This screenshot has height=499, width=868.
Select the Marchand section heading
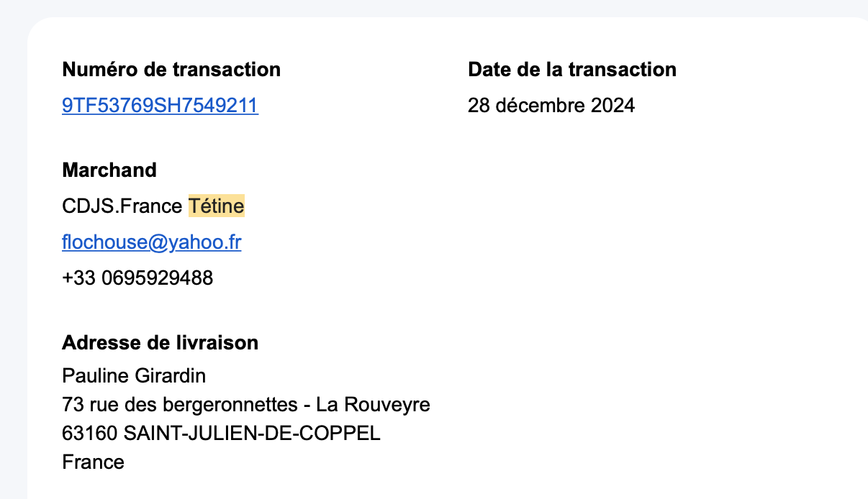109,170
